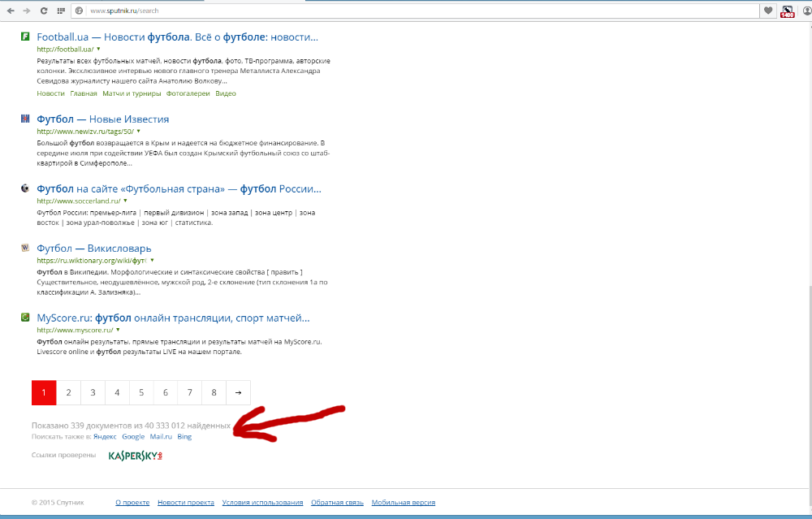Open Футбол — Новые Известия result
This screenshot has height=519, width=812.
click(x=102, y=119)
